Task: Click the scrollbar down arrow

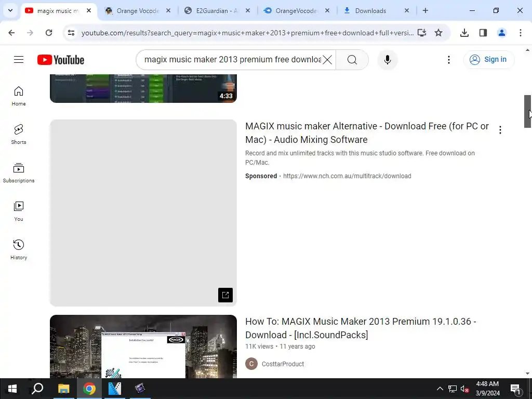Action: (527, 374)
